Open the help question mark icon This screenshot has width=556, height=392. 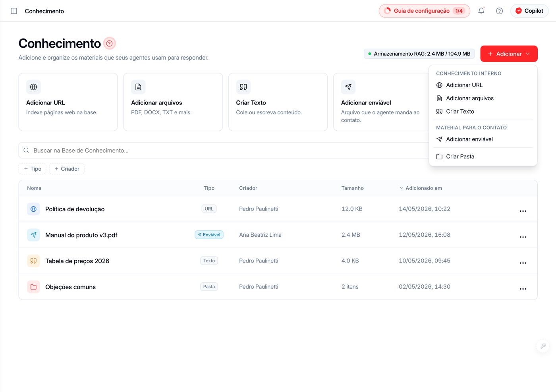[499, 11]
